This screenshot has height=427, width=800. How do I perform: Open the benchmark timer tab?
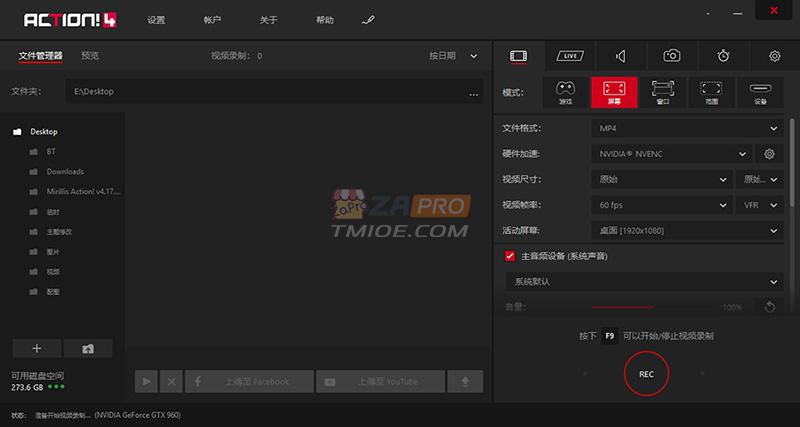(723, 56)
